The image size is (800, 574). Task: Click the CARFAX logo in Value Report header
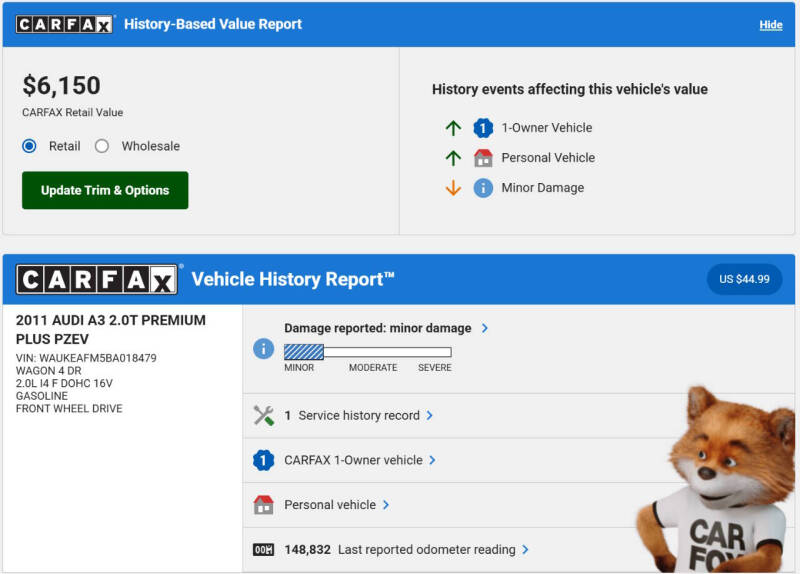tap(65, 24)
